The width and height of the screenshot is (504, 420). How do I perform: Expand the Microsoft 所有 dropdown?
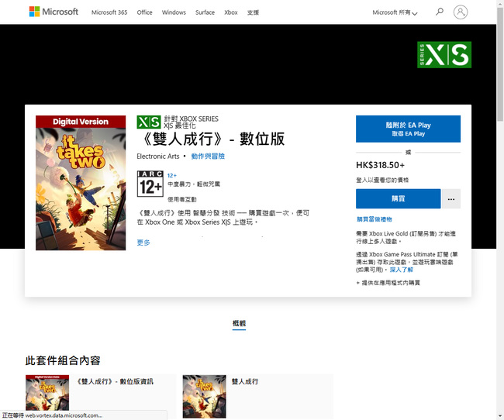coord(395,12)
